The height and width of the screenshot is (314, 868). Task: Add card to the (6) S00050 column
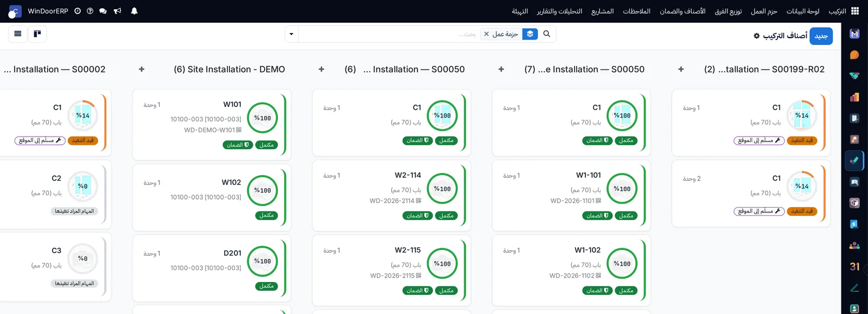pos(321,69)
